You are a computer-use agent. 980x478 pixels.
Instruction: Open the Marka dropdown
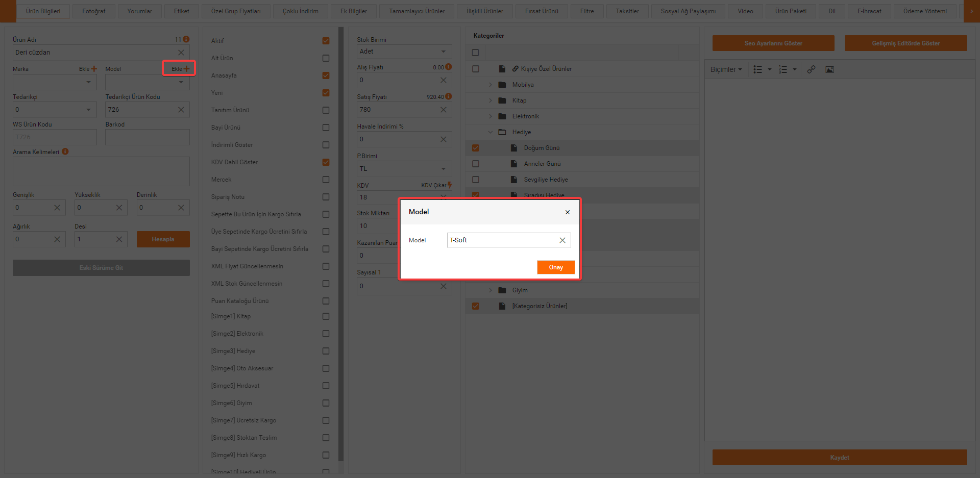[55, 82]
